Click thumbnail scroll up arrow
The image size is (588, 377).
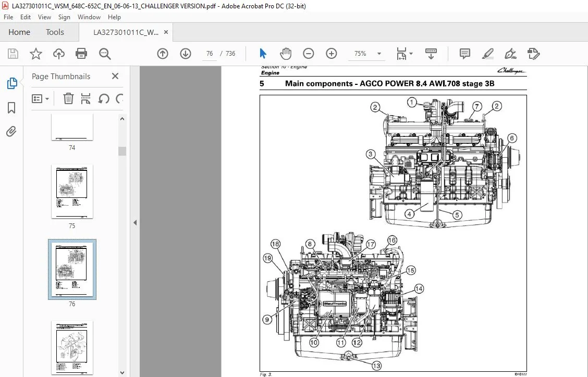tap(122, 119)
